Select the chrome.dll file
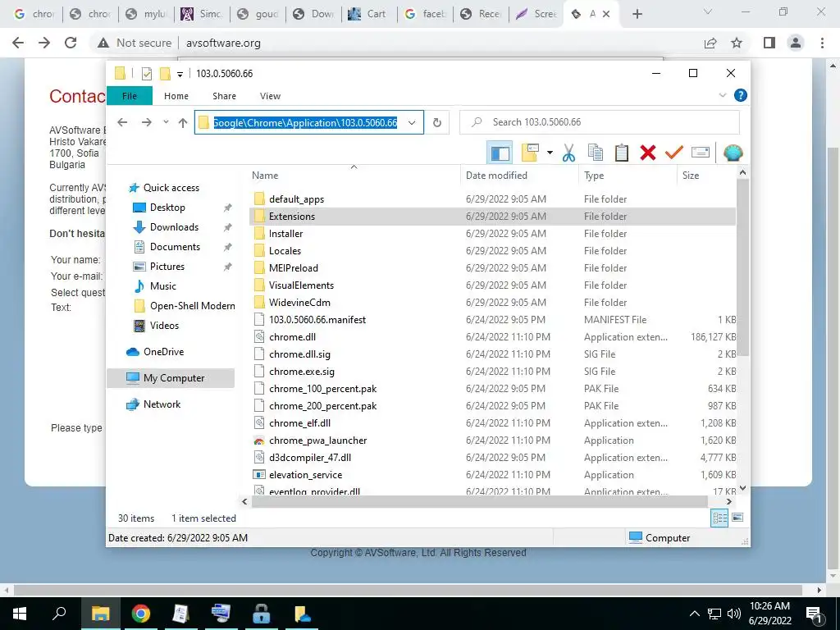This screenshot has height=630, width=840. pyautogui.click(x=292, y=337)
